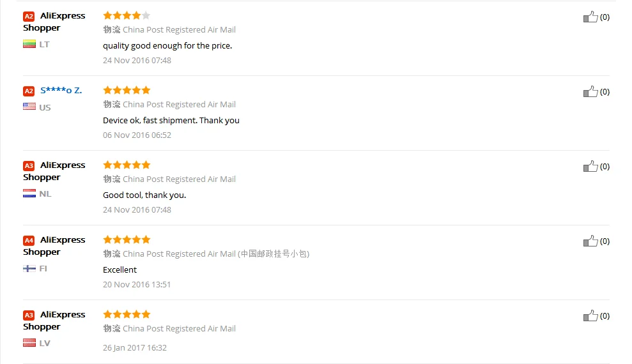Click thumbs-up on S****o Z.'s review
Screen dimensions: 632x364
(590, 92)
